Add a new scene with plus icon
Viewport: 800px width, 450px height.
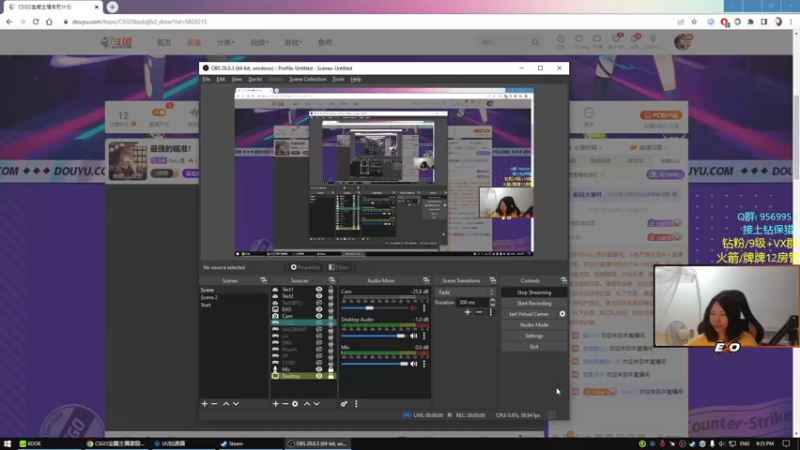coord(205,404)
